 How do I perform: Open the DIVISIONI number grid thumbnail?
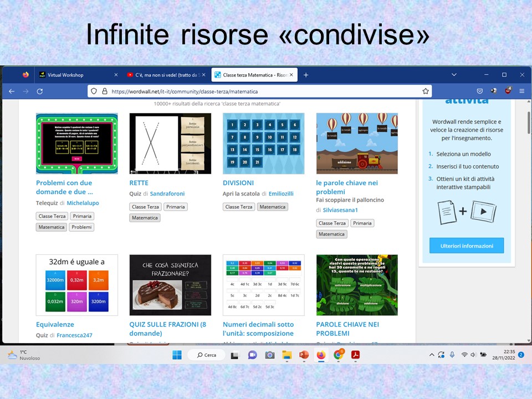coord(264,144)
